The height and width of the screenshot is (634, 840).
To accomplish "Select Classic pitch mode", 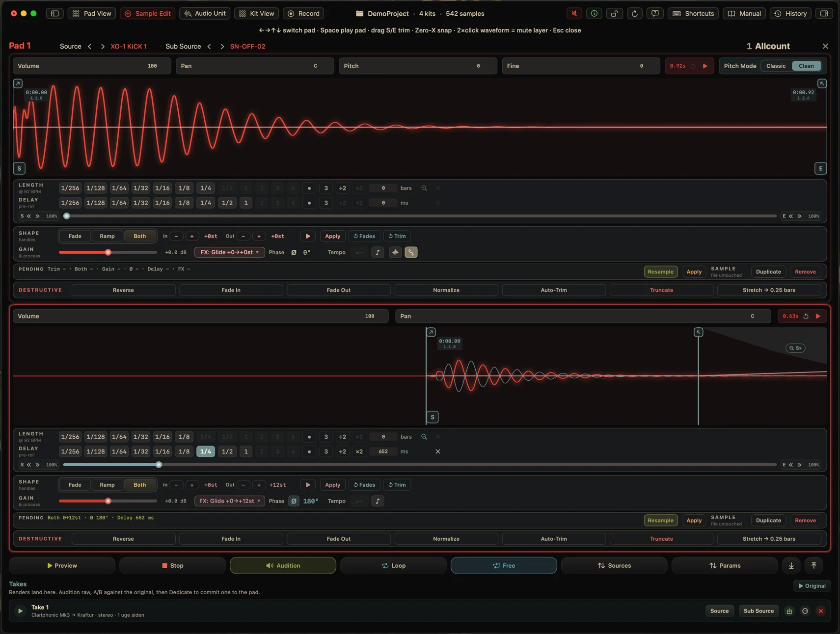I will (776, 66).
